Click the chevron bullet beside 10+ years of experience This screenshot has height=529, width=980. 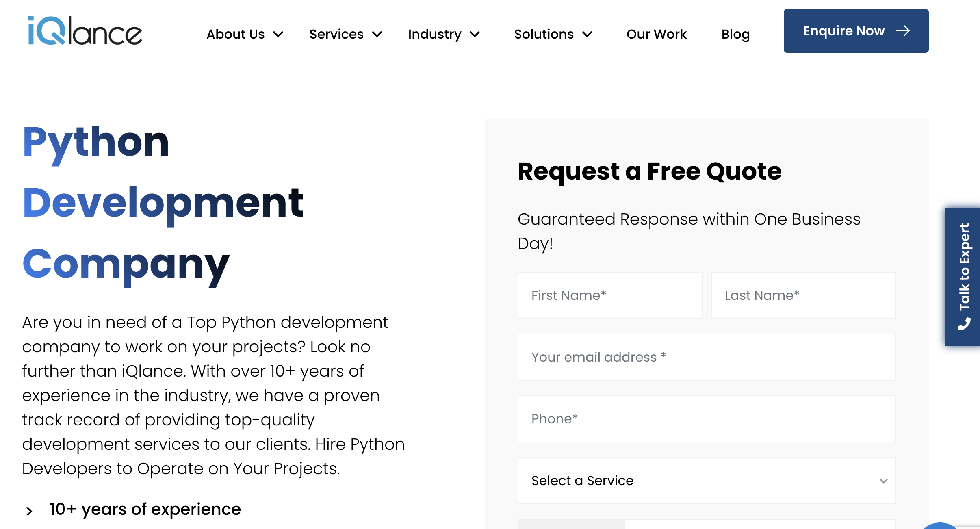(x=29, y=511)
